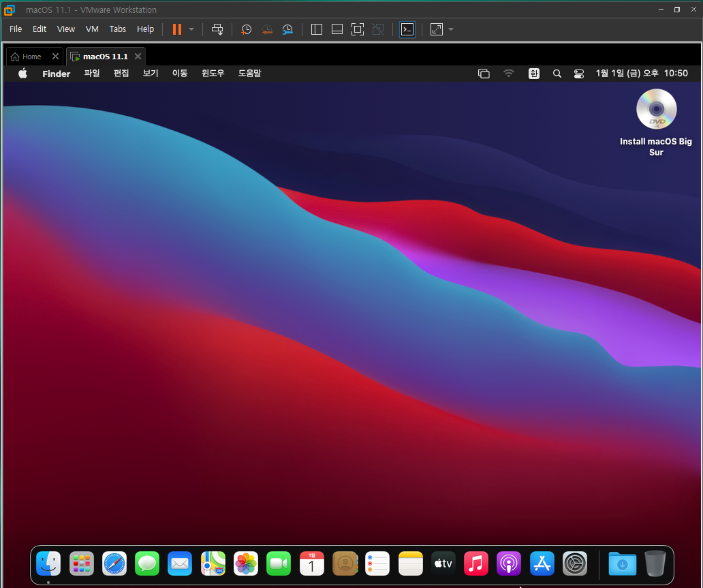The height and width of the screenshot is (588, 703).
Task: Open the snapshot manager
Action: click(x=287, y=29)
